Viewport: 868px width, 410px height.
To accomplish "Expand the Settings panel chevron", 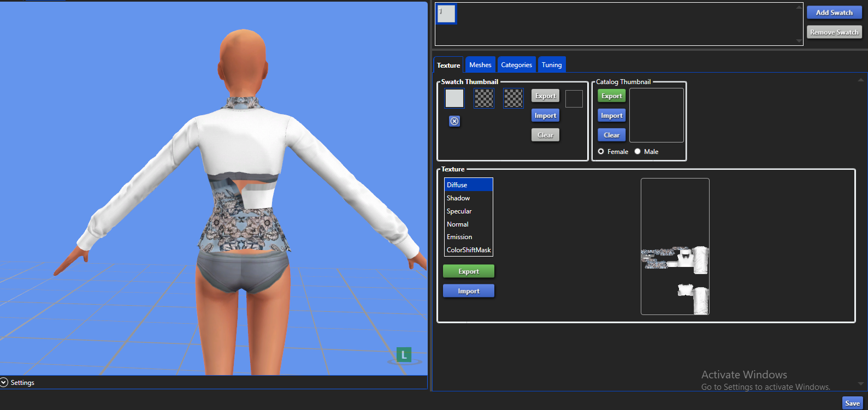I will click(4, 382).
